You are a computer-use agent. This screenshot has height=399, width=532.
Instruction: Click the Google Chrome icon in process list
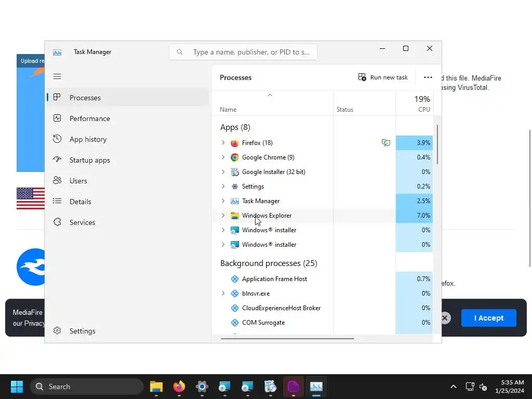234,157
